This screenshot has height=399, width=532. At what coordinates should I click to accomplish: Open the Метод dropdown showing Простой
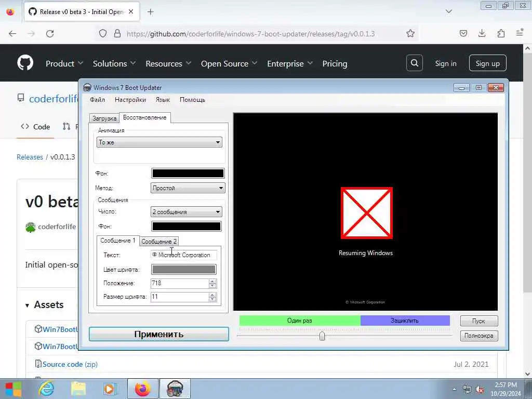click(x=188, y=188)
